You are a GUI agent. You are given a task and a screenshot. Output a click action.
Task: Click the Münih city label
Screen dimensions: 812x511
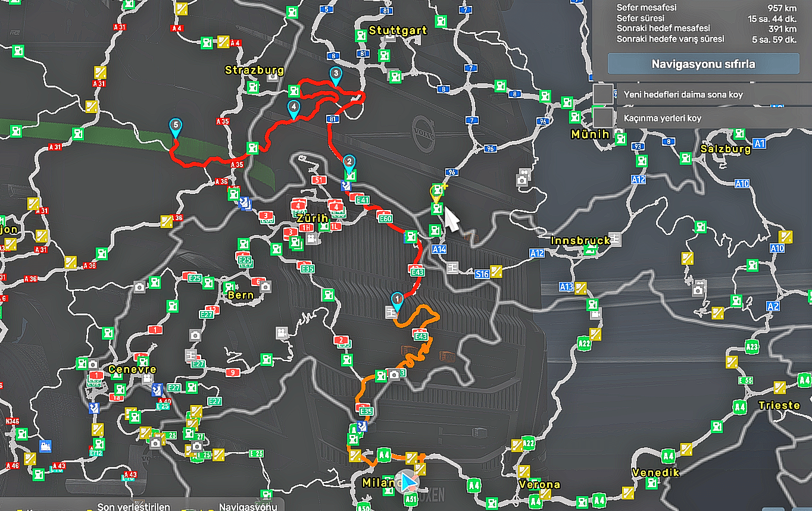(590, 134)
